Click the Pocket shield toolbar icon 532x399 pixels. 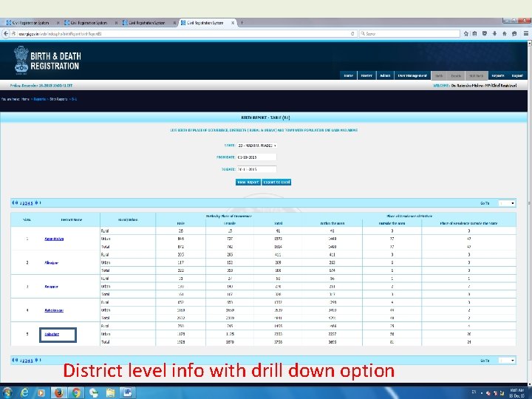pyautogui.click(x=485, y=33)
